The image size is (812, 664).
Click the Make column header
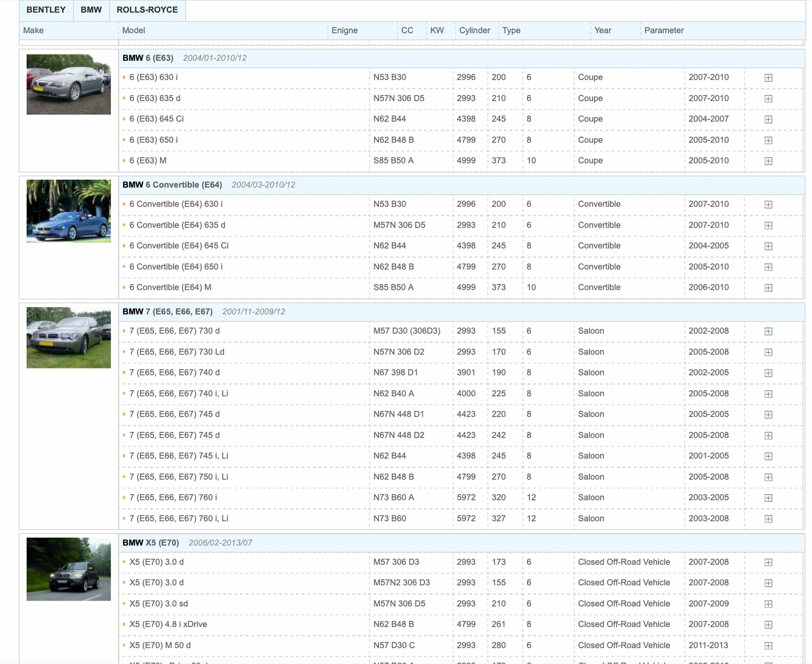coord(33,30)
